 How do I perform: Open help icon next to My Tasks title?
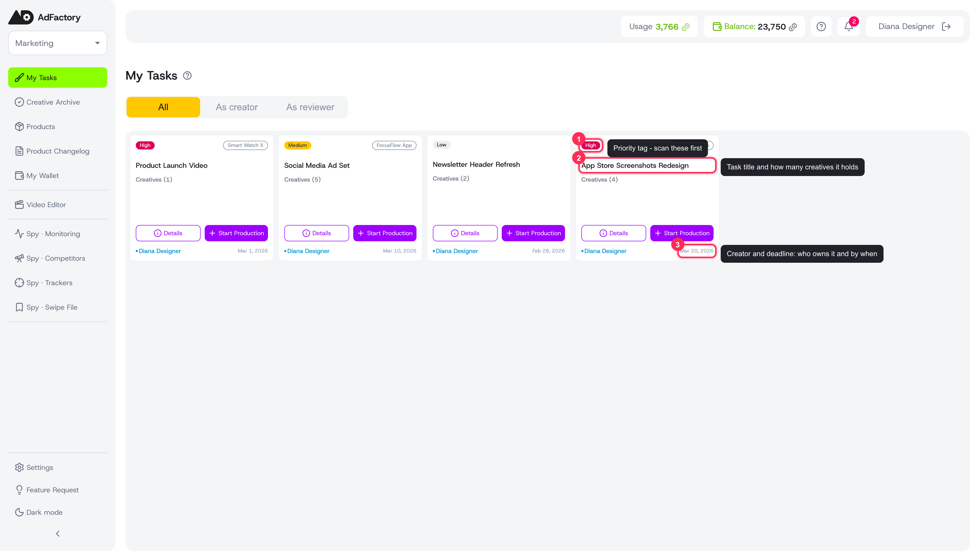click(187, 76)
